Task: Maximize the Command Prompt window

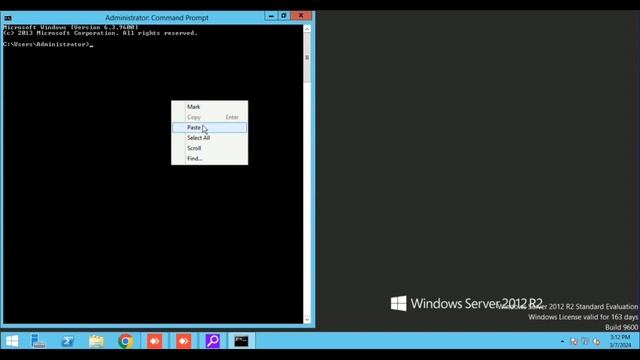Action: [x=284, y=16]
